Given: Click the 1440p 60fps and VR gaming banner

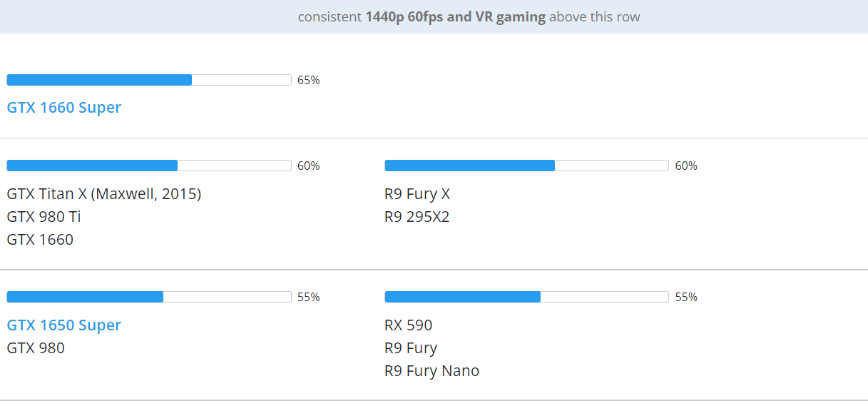Looking at the screenshot, I should [469, 16].
